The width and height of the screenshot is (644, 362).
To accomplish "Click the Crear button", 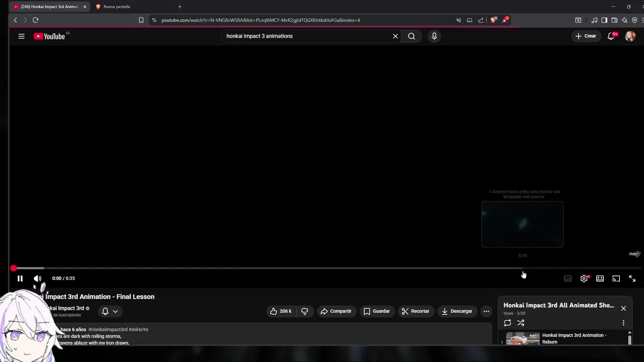I will (x=586, y=36).
